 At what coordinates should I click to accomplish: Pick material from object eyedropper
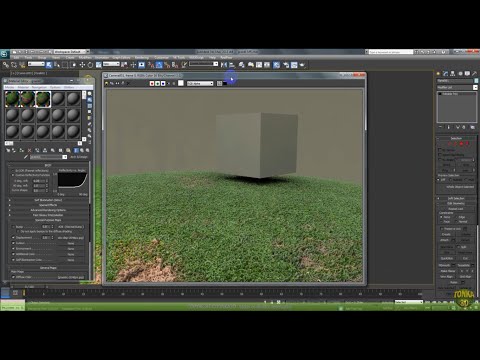(26, 157)
